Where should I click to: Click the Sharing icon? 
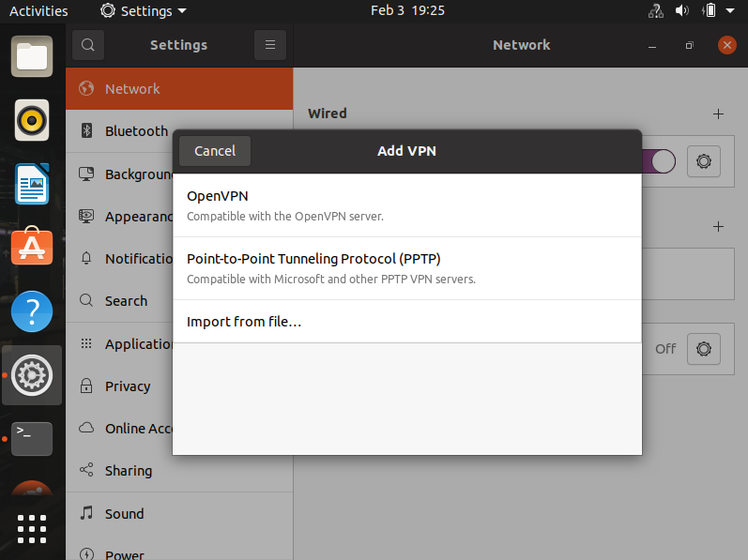point(86,470)
